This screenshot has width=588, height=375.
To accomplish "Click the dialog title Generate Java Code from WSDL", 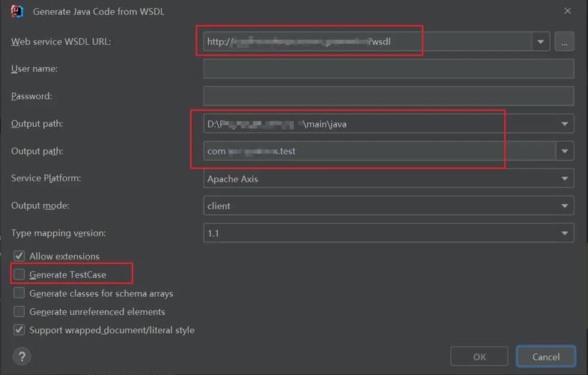I will pos(98,12).
